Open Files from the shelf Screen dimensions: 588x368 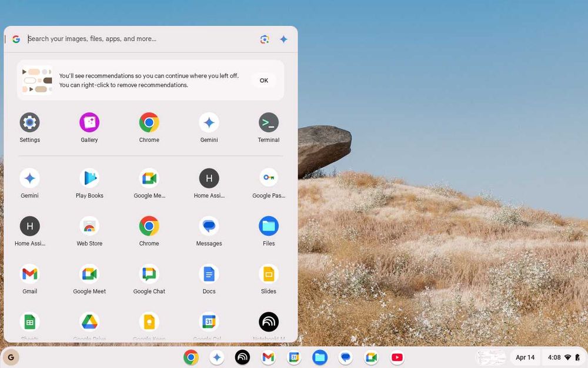tap(320, 357)
